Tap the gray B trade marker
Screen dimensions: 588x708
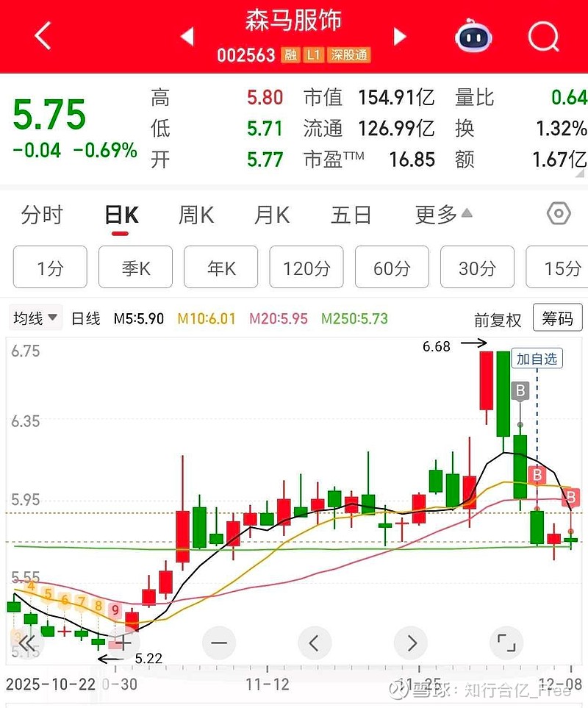(x=520, y=390)
